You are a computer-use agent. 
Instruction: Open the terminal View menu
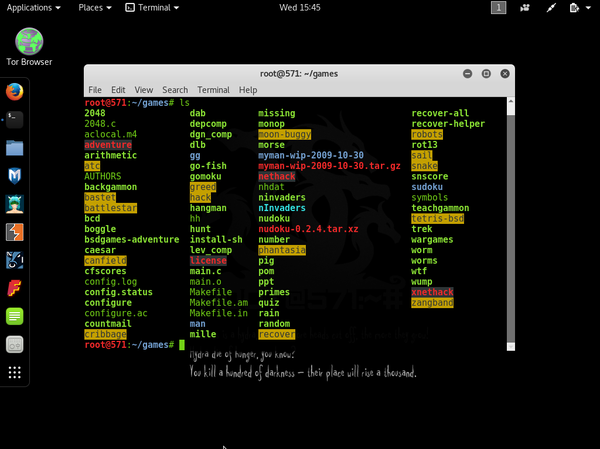pos(143,90)
